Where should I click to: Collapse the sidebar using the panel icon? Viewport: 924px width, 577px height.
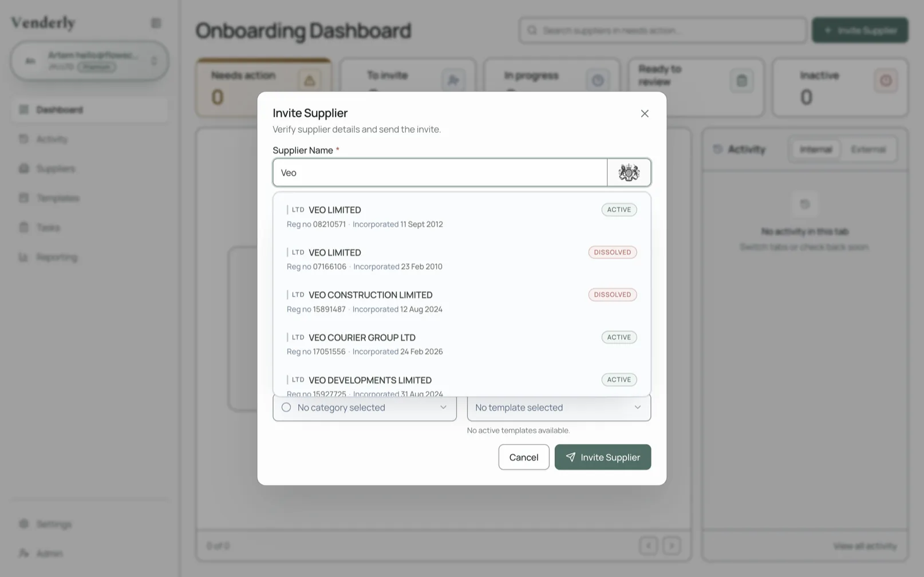point(156,23)
